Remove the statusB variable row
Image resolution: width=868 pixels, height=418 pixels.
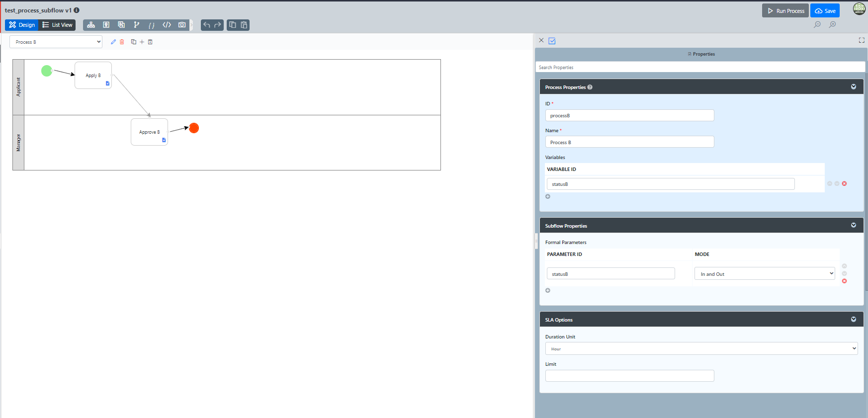click(x=844, y=183)
